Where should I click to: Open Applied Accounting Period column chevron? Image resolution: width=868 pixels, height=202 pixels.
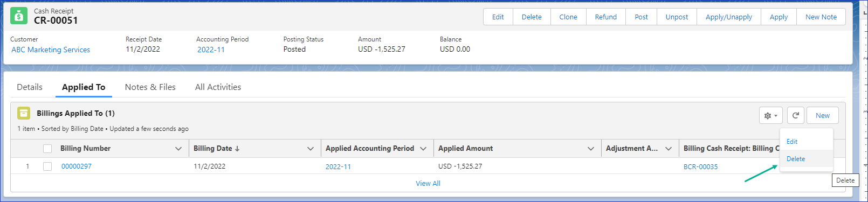(x=423, y=149)
